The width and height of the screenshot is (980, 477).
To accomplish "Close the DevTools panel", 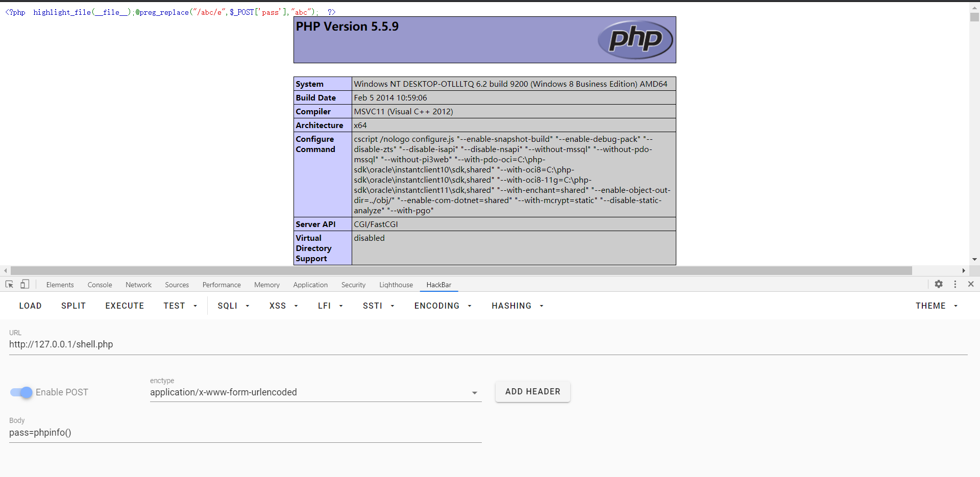I will tap(971, 284).
